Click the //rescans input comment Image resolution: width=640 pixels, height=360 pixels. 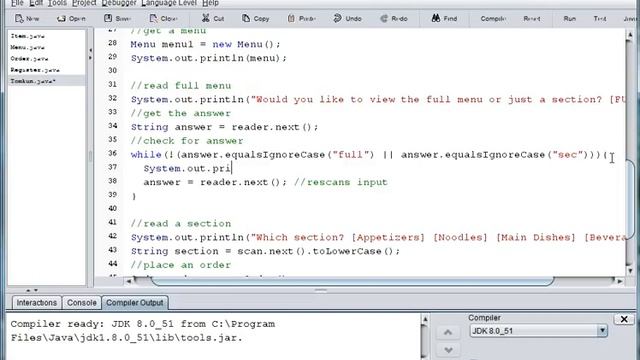[340, 182]
